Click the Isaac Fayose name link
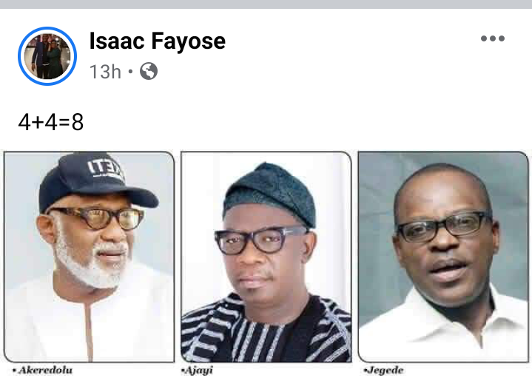 (157, 42)
